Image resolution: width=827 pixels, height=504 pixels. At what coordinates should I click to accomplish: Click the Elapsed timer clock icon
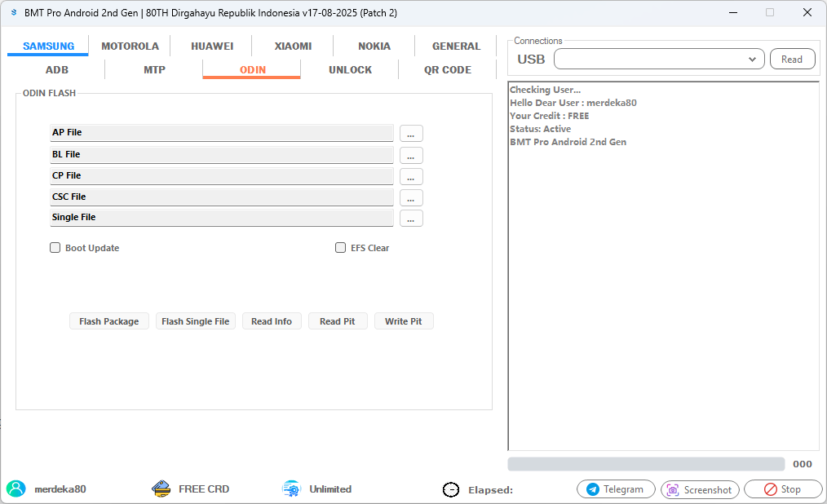click(451, 489)
